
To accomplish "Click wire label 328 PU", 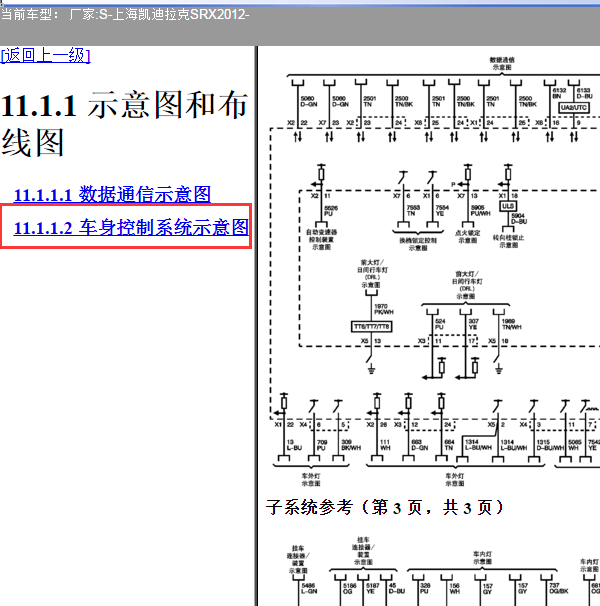I will click(x=425, y=588).
